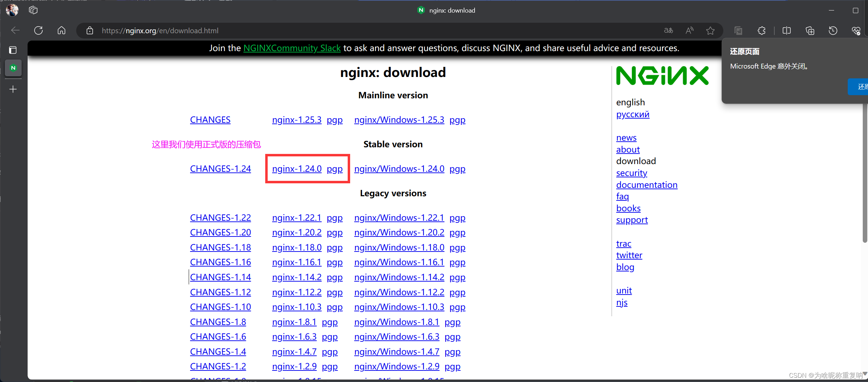Screen dimensions: 868x382
Task: Toggle favorite star for this page
Action: pyautogui.click(x=710, y=30)
